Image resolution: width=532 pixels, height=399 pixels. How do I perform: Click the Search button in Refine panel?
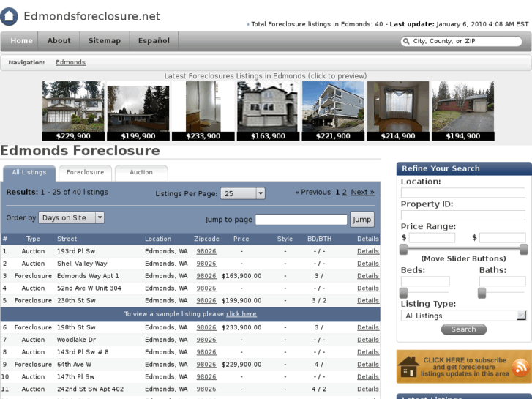click(x=464, y=329)
